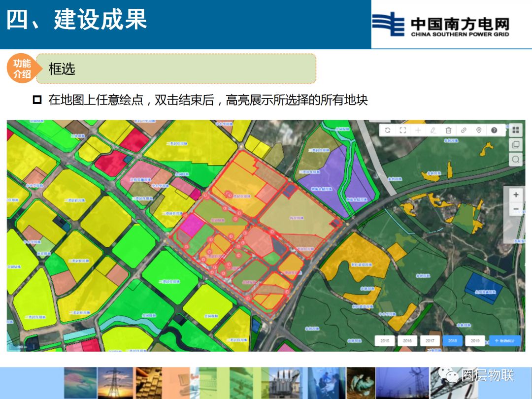532x399 pixels.
Task: Open help via the question mark icon
Action: [x=494, y=130]
